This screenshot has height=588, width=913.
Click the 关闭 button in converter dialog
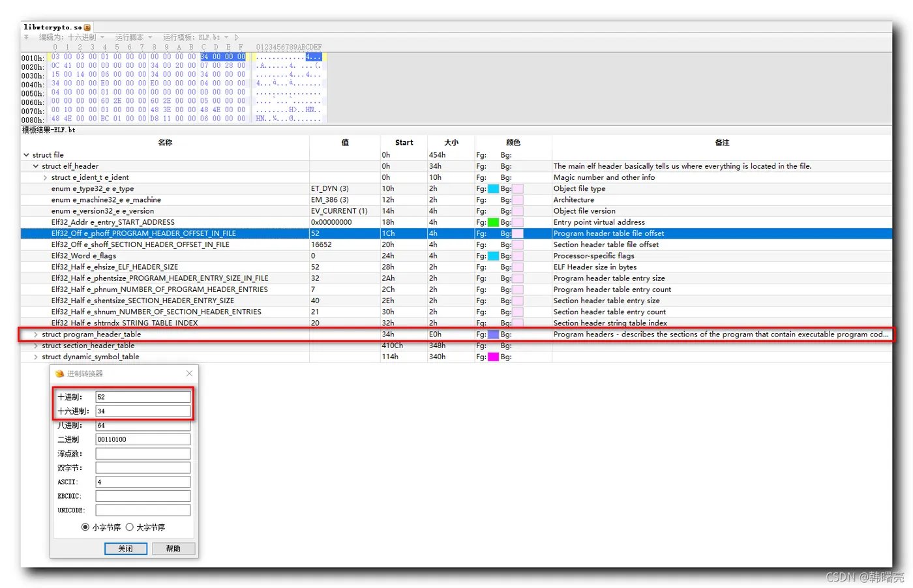click(x=126, y=549)
